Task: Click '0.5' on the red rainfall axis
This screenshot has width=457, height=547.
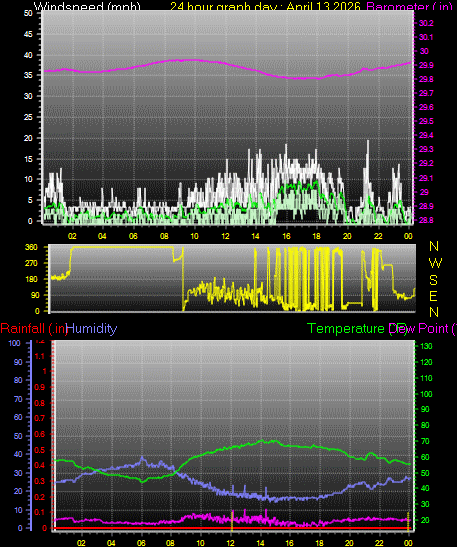Action: tap(39, 450)
